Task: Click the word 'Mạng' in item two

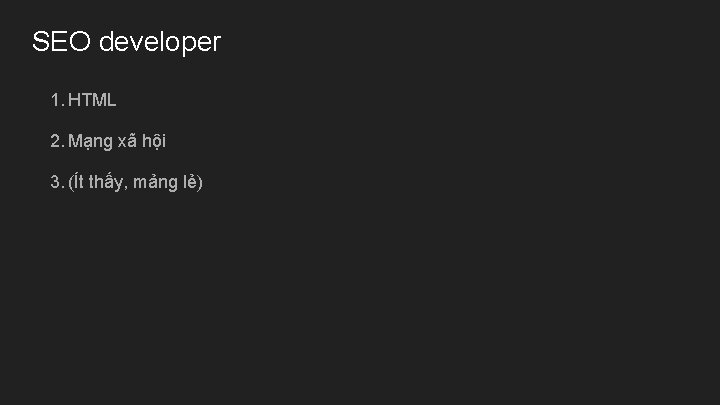Action: coord(90,142)
